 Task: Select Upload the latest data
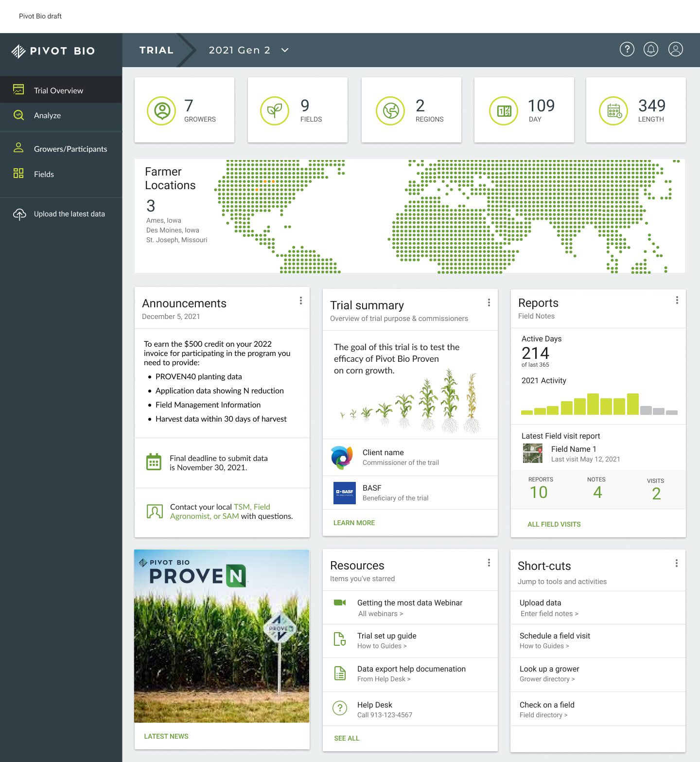(x=61, y=214)
